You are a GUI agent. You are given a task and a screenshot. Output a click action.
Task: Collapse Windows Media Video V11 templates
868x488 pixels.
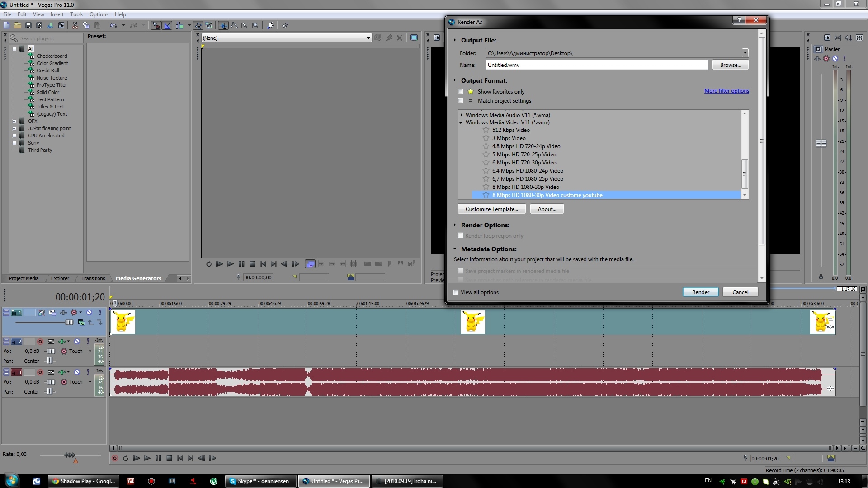461,122
